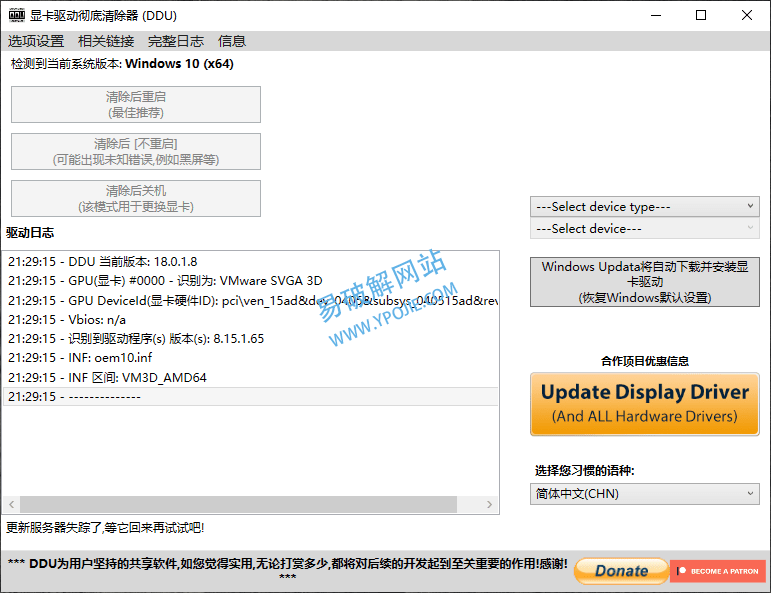Image resolution: width=771 pixels, height=593 pixels.
Task: Select the dashed separator log line
Action: [x=251, y=397]
